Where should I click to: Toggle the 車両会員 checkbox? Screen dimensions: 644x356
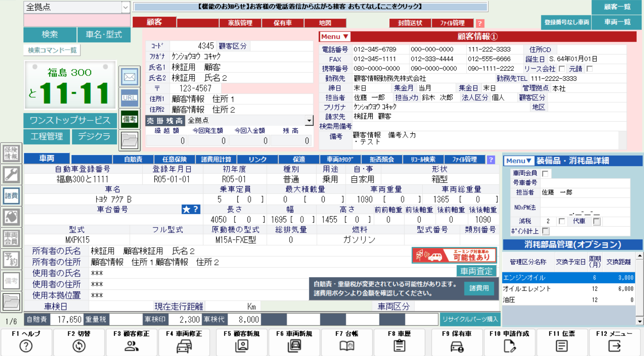click(x=545, y=173)
